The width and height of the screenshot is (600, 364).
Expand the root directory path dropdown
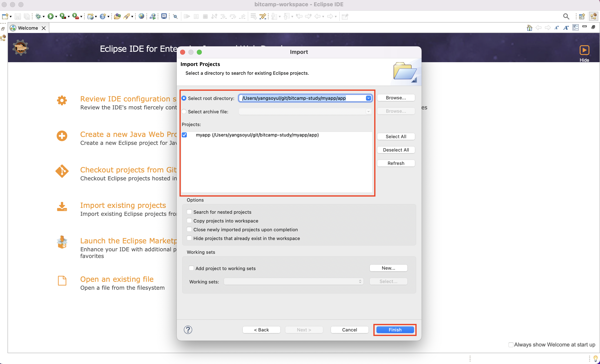point(368,98)
